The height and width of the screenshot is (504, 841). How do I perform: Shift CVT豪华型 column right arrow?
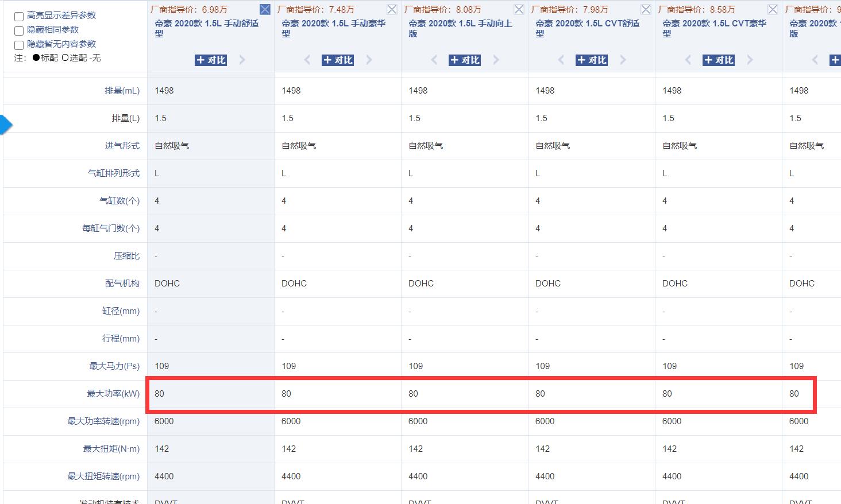[x=750, y=60]
